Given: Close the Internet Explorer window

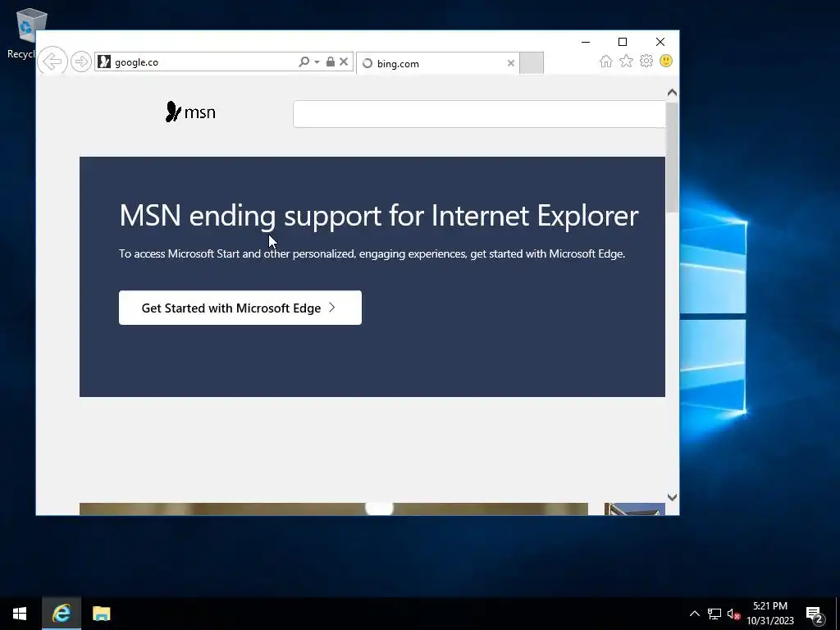Looking at the screenshot, I should pyautogui.click(x=660, y=42).
